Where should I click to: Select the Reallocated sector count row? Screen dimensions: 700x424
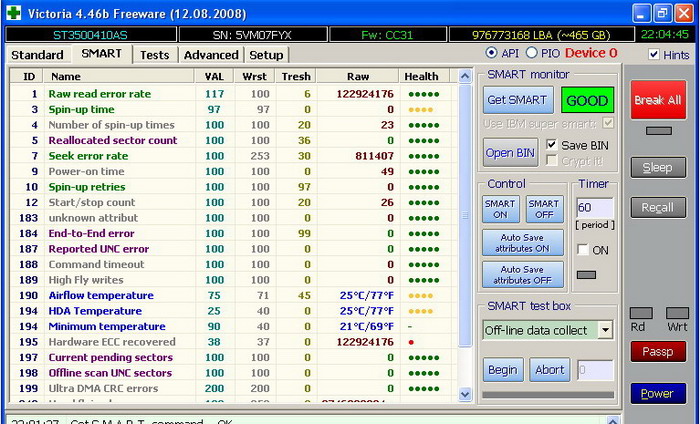(x=112, y=140)
